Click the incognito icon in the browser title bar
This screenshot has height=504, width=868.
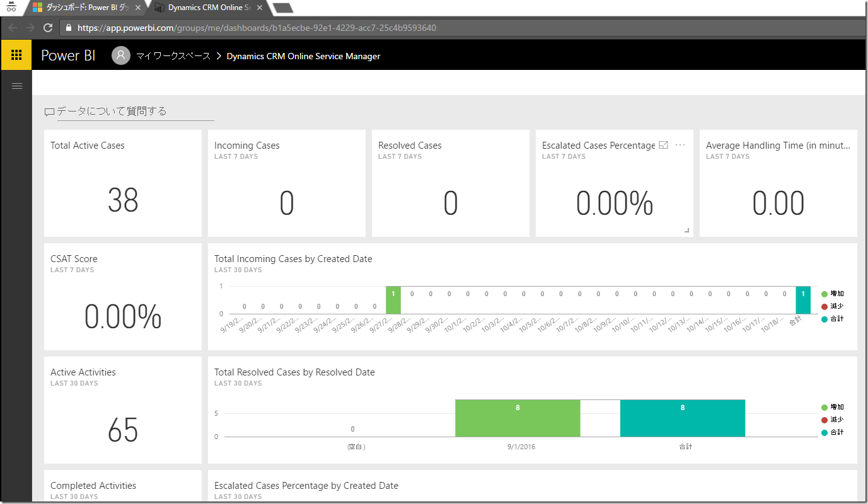pyautogui.click(x=11, y=8)
